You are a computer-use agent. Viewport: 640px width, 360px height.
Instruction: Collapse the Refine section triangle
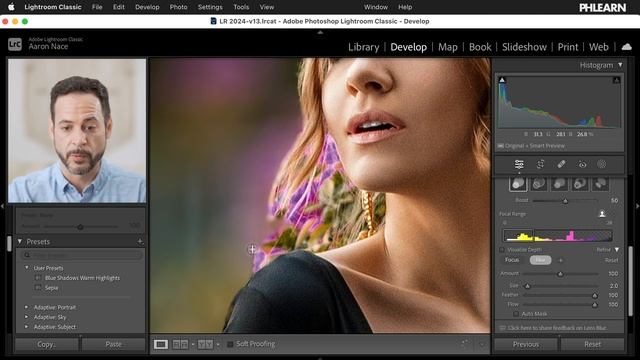[x=616, y=249]
